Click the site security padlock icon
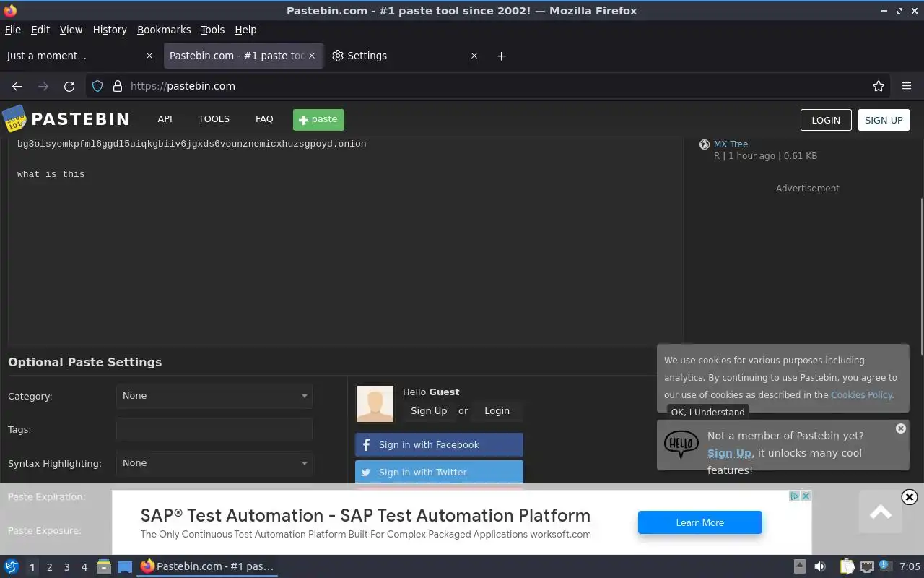 (118, 86)
